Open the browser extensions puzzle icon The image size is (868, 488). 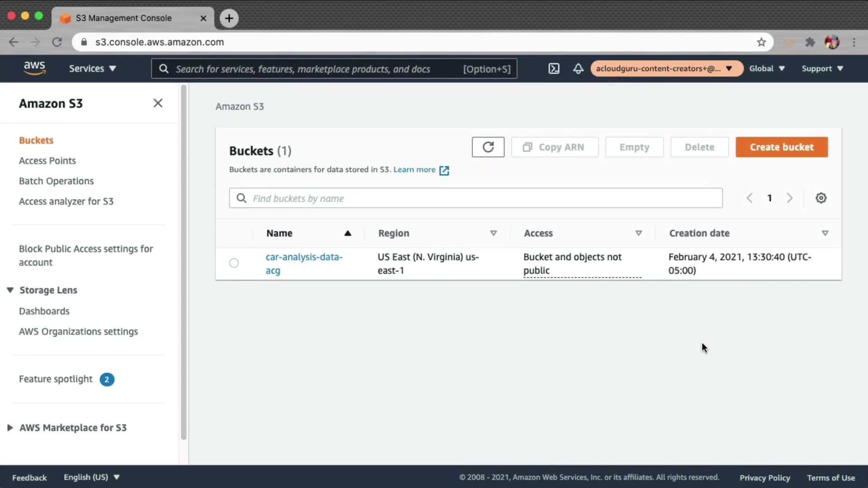[x=810, y=42]
